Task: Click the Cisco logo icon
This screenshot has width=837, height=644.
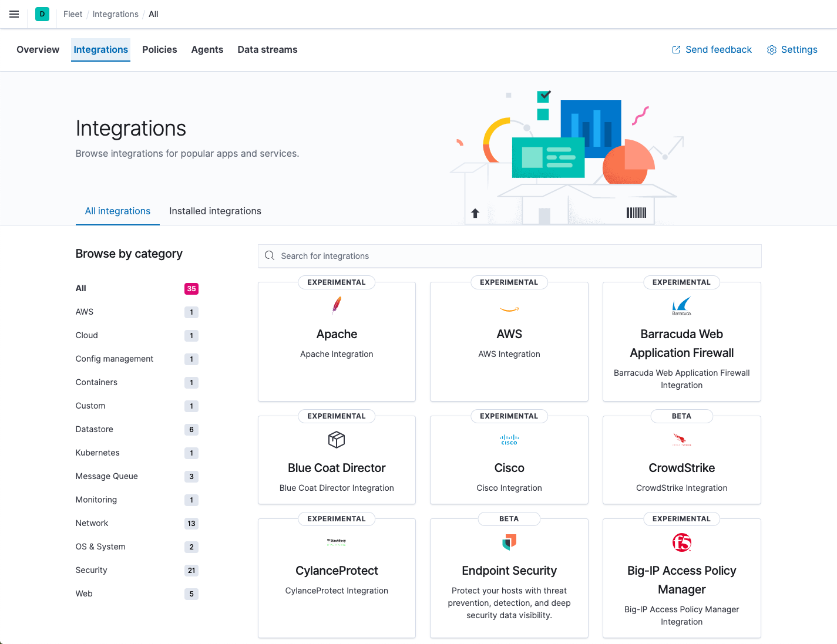Action: tap(509, 439)
